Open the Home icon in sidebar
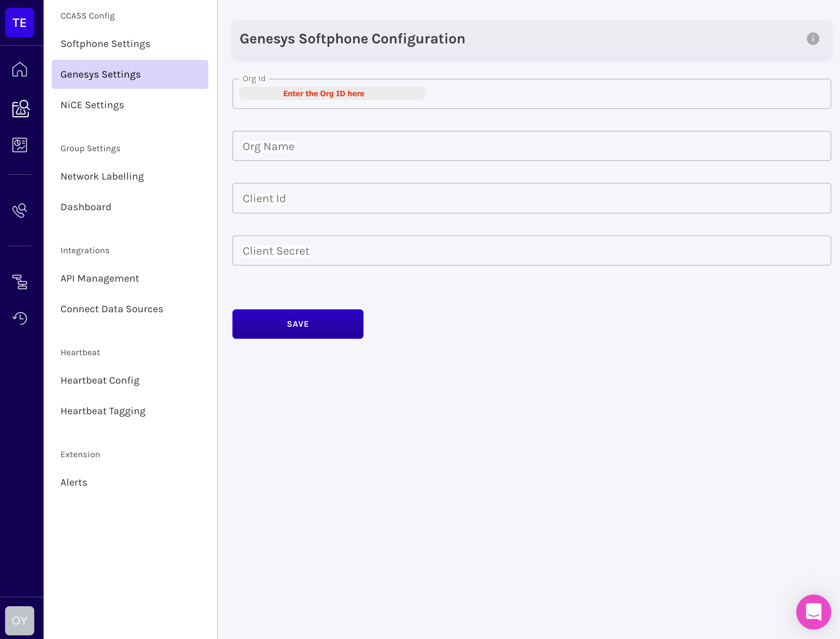Image resolution: width=840 pixels, height=639 pixels. (x=19, y=69)
